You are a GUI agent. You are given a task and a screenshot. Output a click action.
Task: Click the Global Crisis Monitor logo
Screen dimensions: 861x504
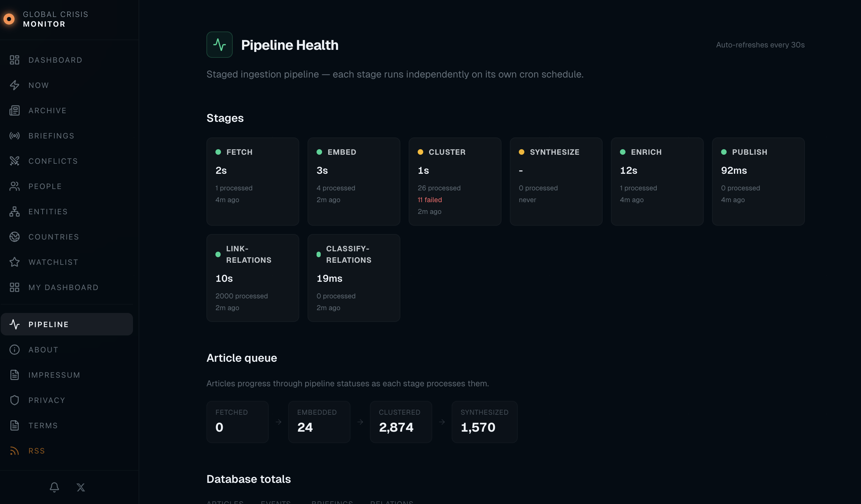pos(45,19)
